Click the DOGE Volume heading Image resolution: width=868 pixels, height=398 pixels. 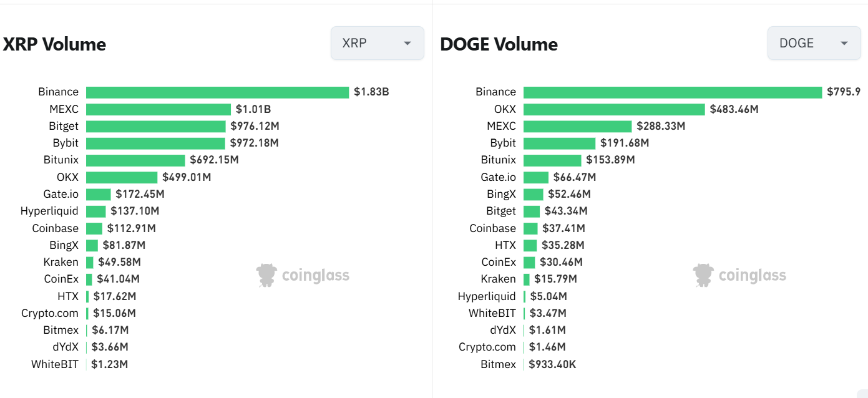tap(499, 44)
